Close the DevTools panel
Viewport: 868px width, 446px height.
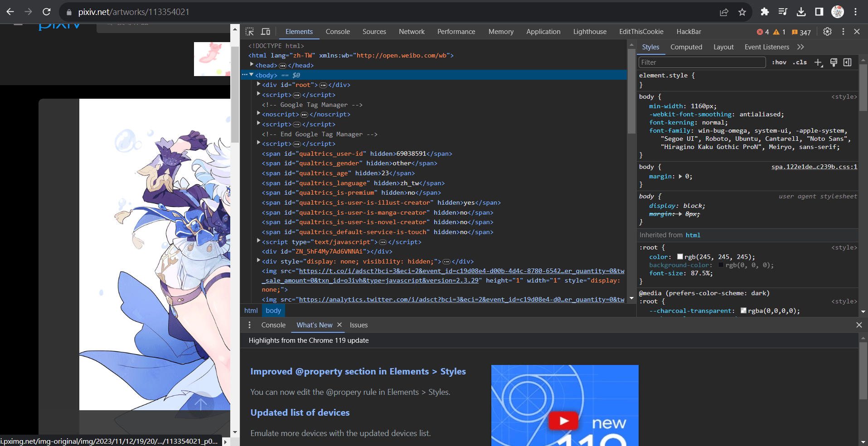coord(857,32)
